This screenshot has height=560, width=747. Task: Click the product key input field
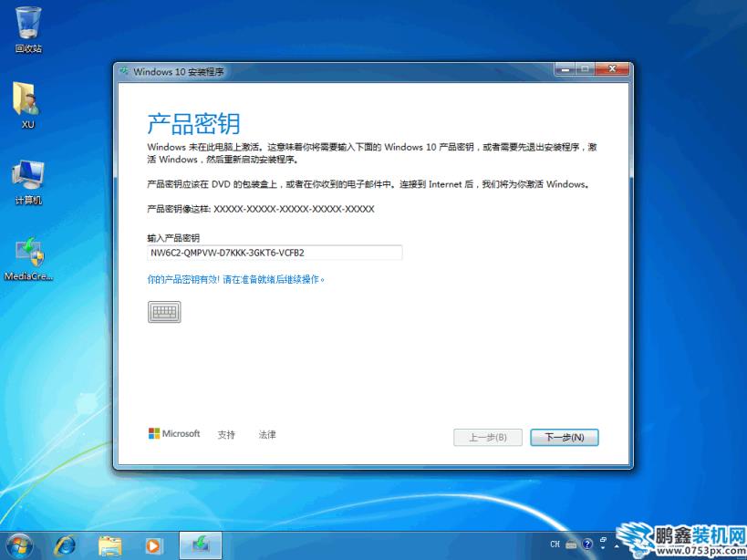pyautogui.click(x=275, y=253)
